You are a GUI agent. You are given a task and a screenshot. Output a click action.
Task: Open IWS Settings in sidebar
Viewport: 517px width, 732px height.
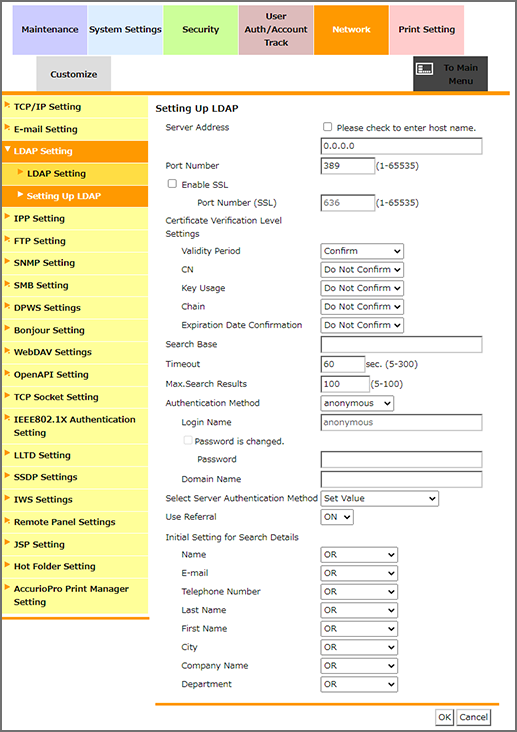(75, 500)
